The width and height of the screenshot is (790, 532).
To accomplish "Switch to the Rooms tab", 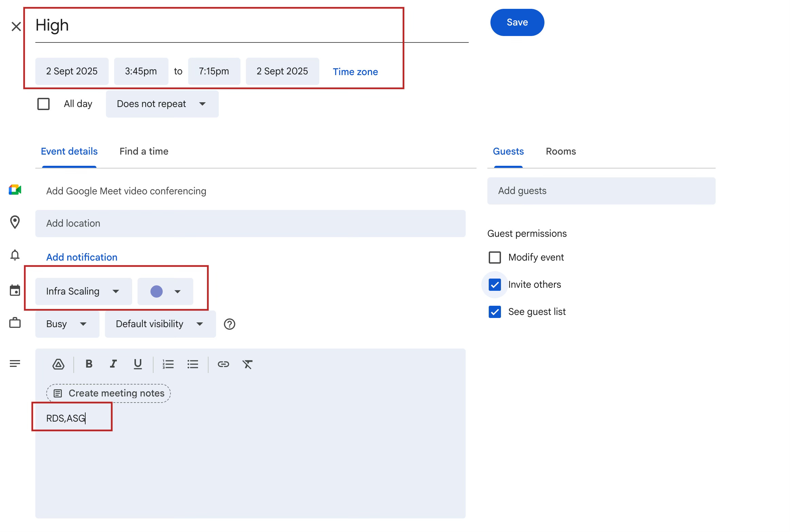I will pyautogui.click(x=561, y=152).
